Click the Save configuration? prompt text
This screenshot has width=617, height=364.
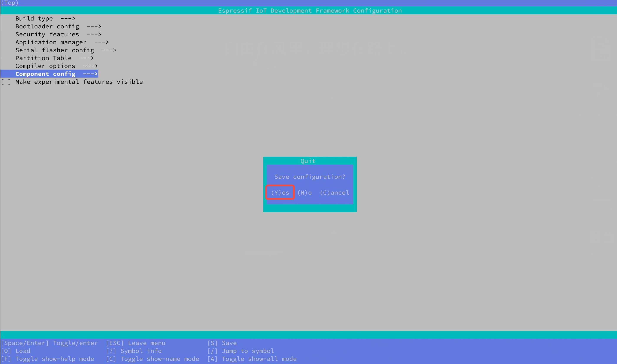click(310, 177)
